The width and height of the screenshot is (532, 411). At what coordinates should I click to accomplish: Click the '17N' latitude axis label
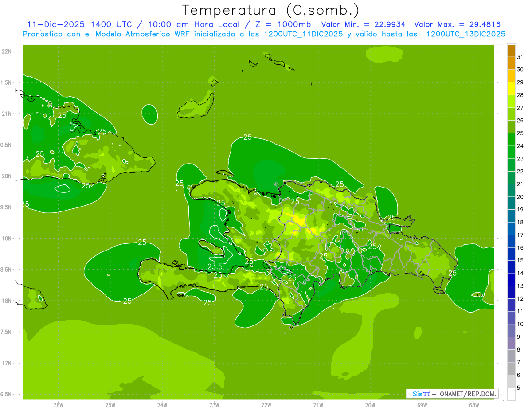click(6, 363)
